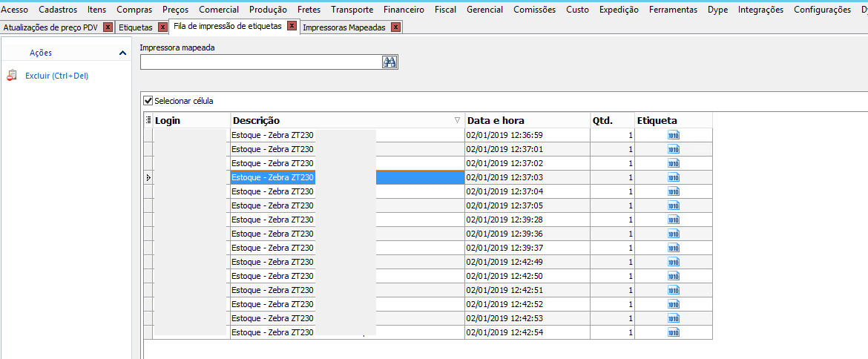Open the Integrações menu
Image resolution: width=868 pixels, height=359 pixels.
pos(760,10)
